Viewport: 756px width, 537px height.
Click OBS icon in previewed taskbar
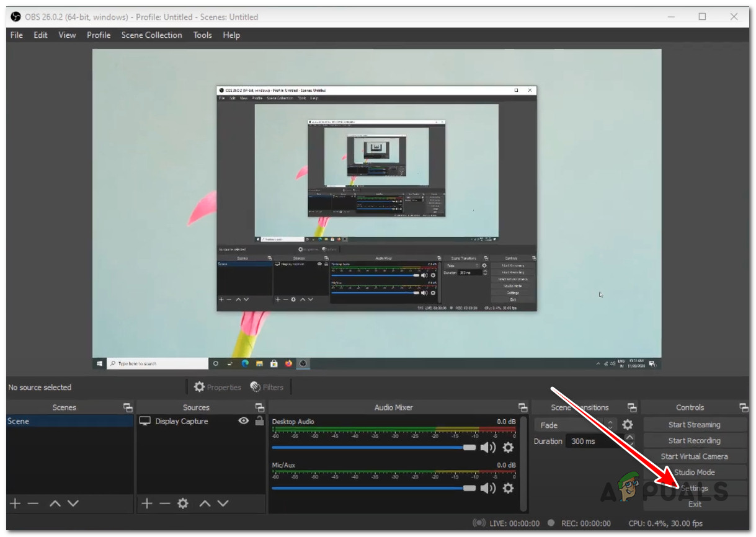pyautogui.click(x=303, y=363)
